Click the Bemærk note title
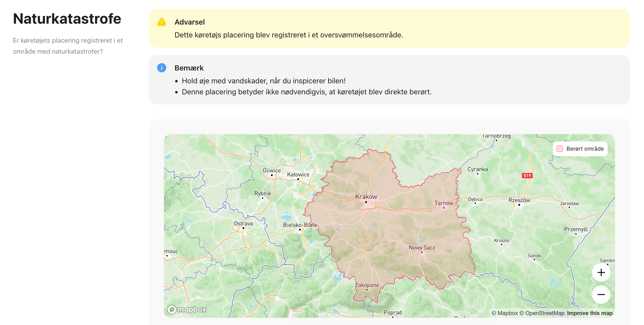 tap(189, 68)
